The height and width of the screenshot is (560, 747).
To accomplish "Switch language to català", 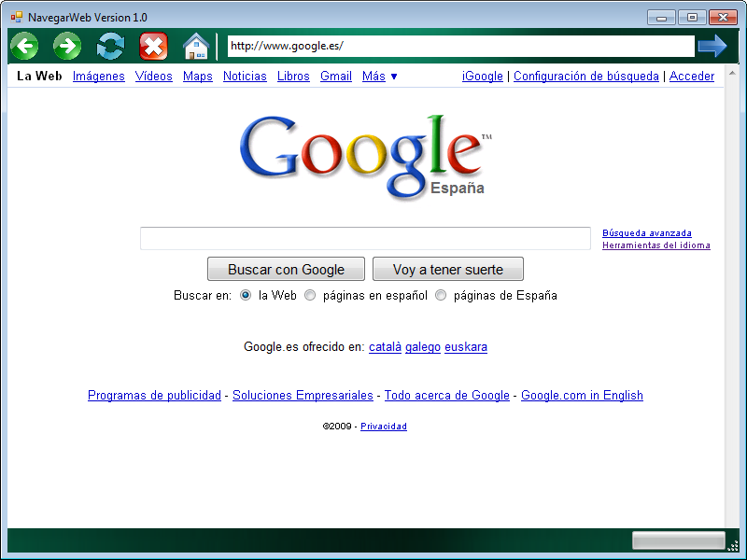I will (x=385, y=346).
